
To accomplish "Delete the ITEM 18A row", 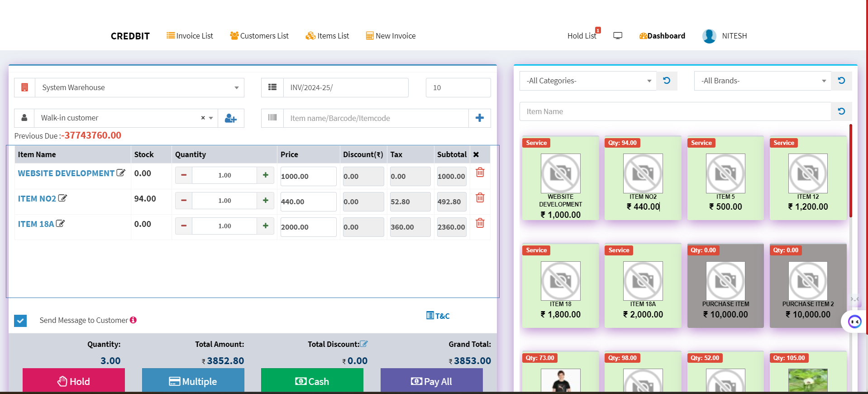I will click(480, 223).
